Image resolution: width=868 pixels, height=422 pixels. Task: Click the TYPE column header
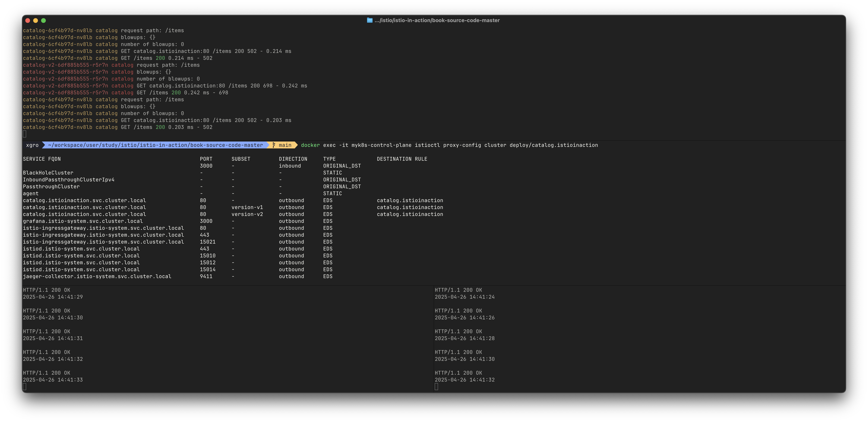click(330, 159)
